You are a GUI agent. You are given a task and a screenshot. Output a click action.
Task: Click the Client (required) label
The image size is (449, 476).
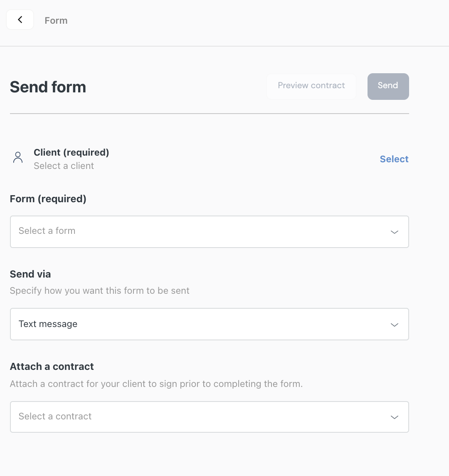[71, 152]
